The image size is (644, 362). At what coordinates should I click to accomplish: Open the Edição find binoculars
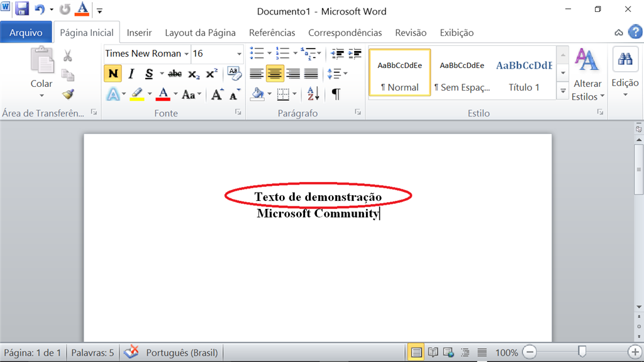(x=625, y=60)
